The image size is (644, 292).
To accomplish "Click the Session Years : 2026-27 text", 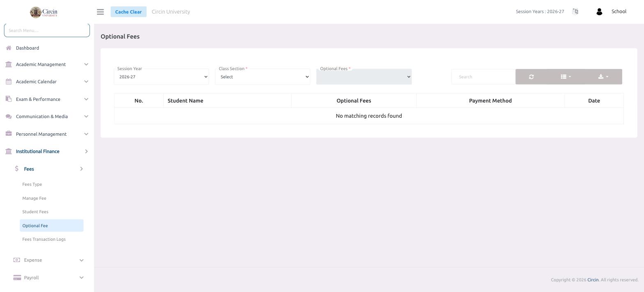I will pyautogui.click(x=540, y=11).
